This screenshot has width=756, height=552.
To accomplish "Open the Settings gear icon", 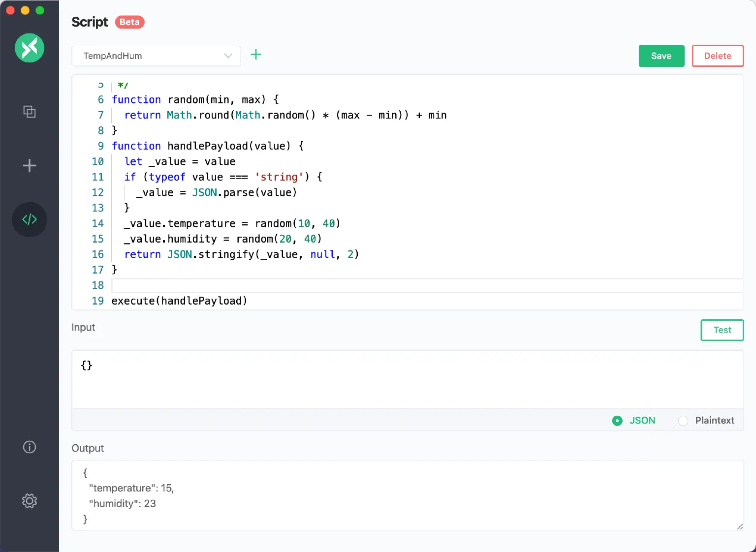I will point(30,500).
